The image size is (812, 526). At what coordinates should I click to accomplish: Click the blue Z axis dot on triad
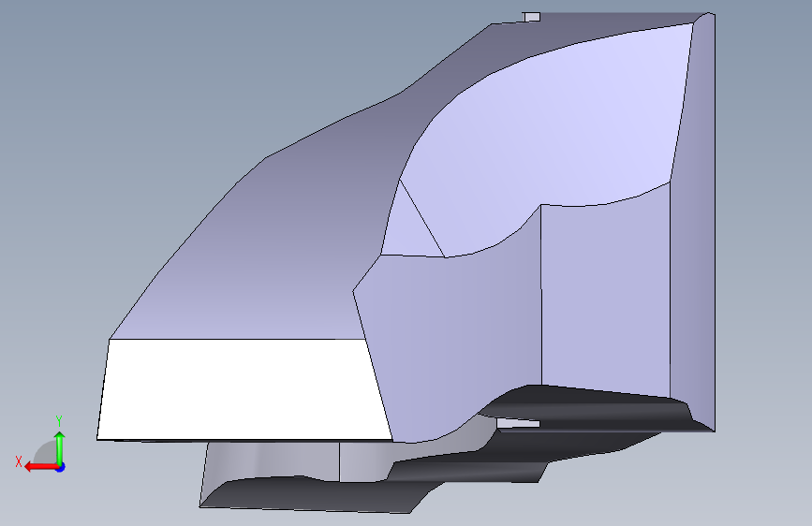click(x=61, y=467)
